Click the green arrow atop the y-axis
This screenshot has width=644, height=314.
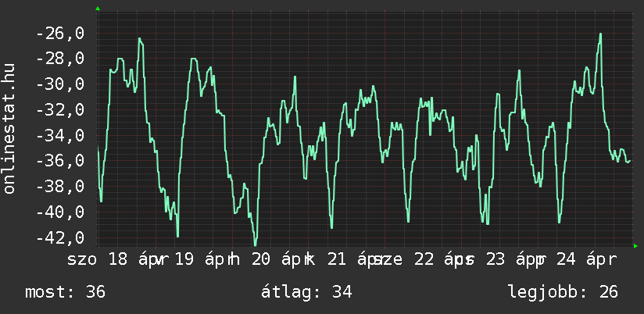tap(98, 8)
